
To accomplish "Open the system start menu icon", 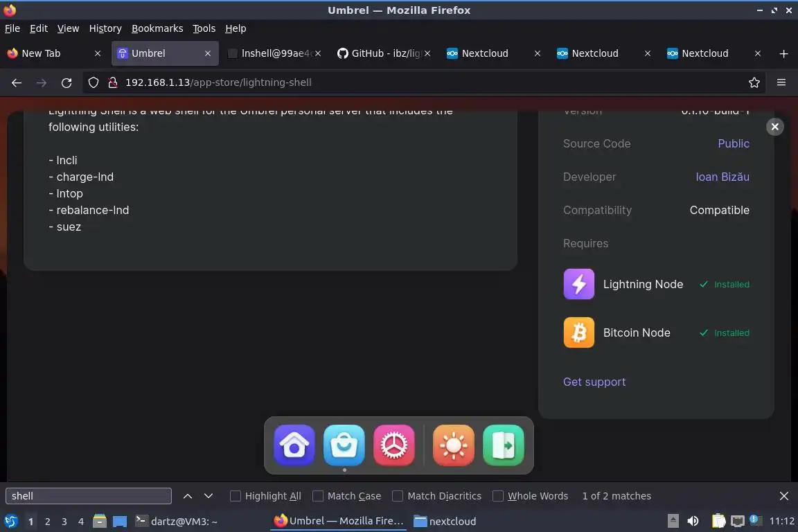I will coord(10,521).
